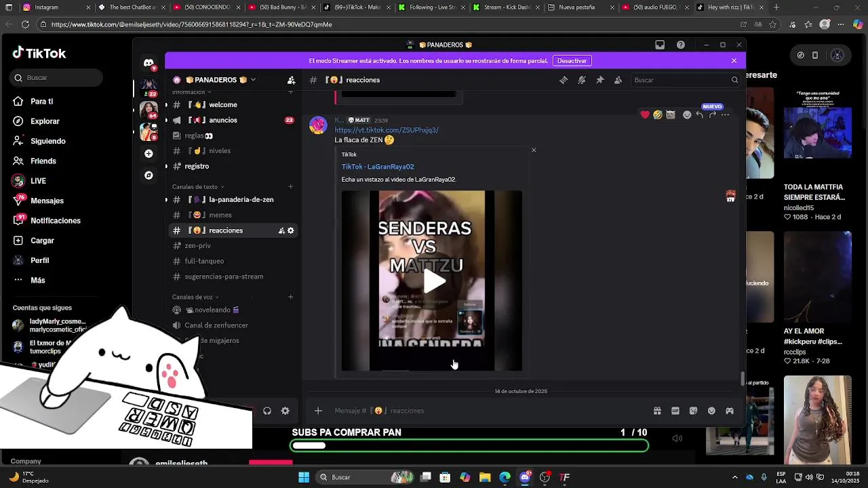Open la-panaderia-de-zen channel
The width and height of the screenshot is (868, 488).
click(233, 199)
